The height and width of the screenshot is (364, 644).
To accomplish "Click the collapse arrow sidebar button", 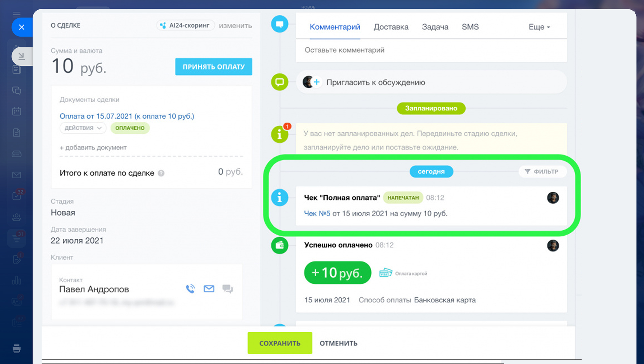I will click(x=21, y=56).
